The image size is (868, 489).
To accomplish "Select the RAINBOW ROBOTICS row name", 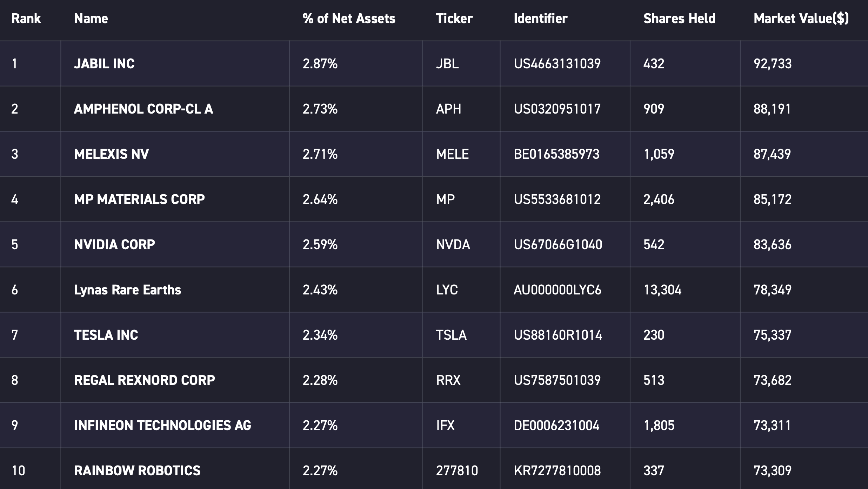I will point(137,471).
